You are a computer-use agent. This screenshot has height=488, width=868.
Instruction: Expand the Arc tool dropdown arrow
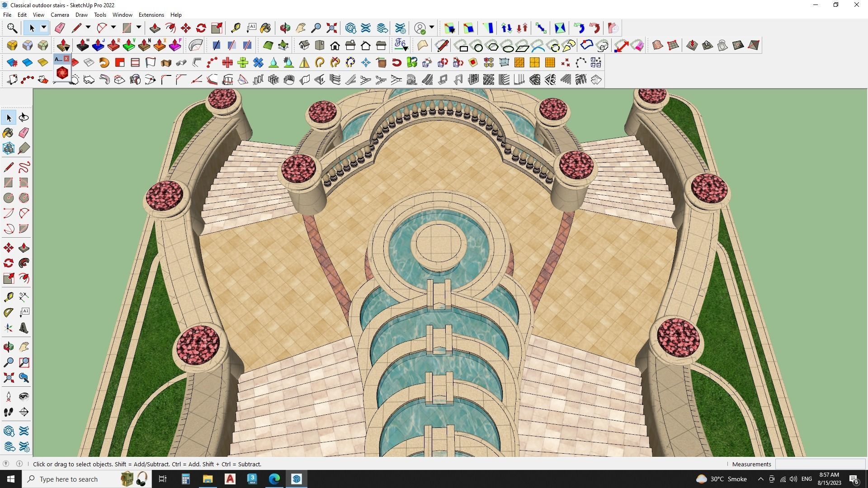[x=113, y=28]
